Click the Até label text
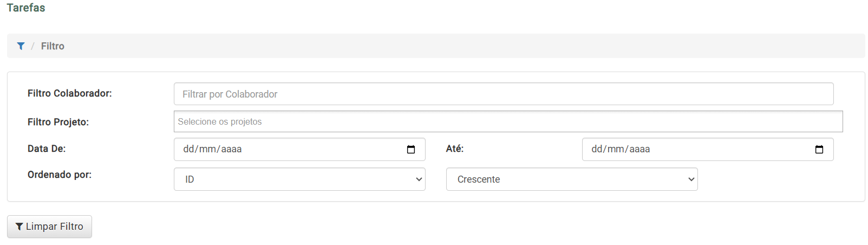The width and height of the screenshot is (868, 245). click(454, 149)
